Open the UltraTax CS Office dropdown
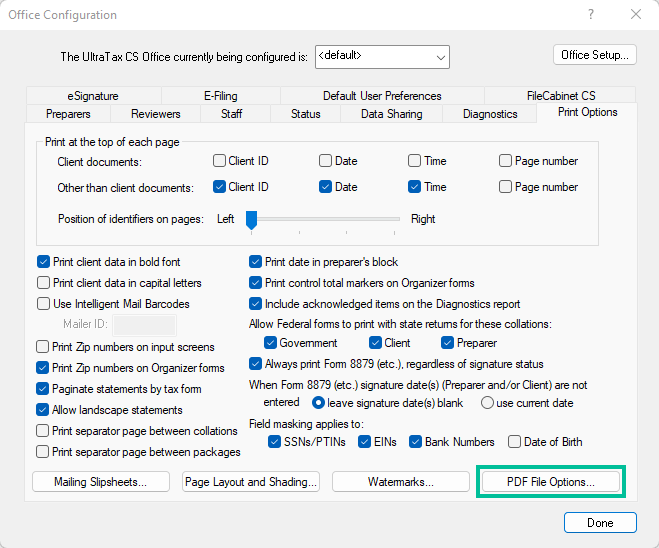 (x=382, y=57)
